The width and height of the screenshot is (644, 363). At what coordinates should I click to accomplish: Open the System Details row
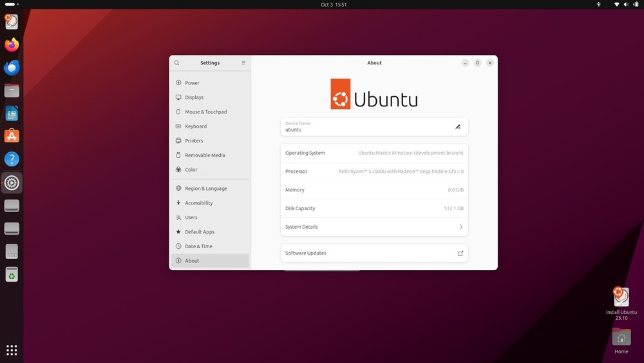pyautogui.click(x=374, y=227)
